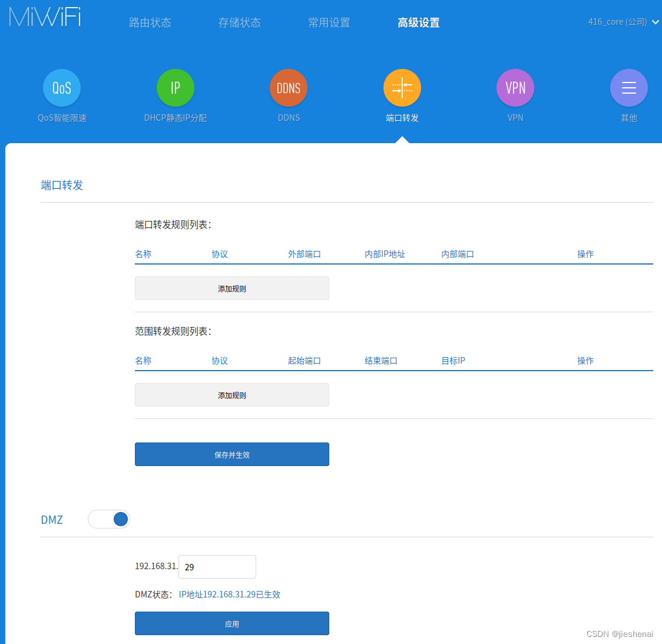Click the 目标IP column header
662x644 pixels.
point(453,360)
